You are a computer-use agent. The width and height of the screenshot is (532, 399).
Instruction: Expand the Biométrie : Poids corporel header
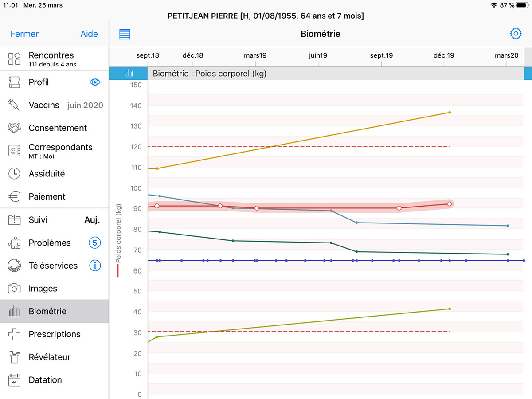tap(209, 74)
